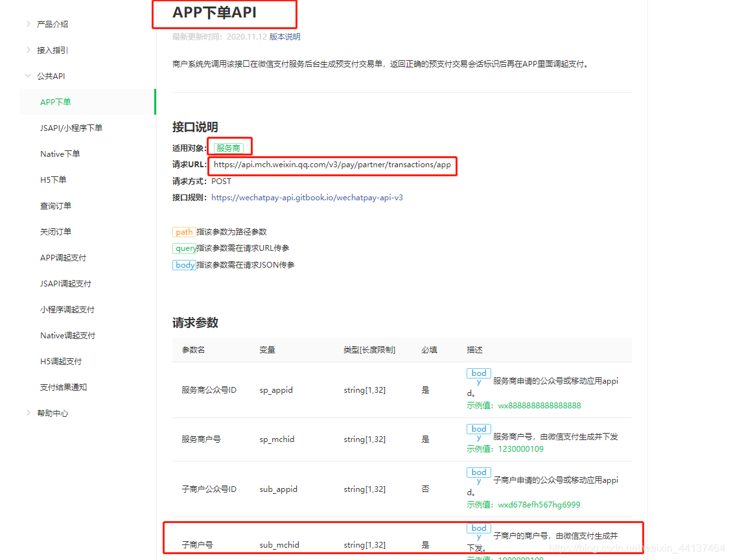Open JSAPI调起支付 page
Viewport: 731px width, 560px height.
[65, 283]
